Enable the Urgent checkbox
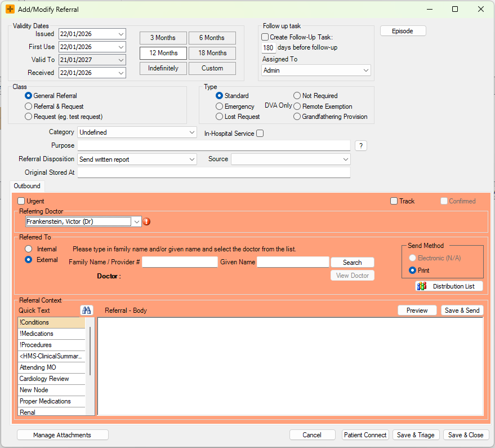 point(21,201)
